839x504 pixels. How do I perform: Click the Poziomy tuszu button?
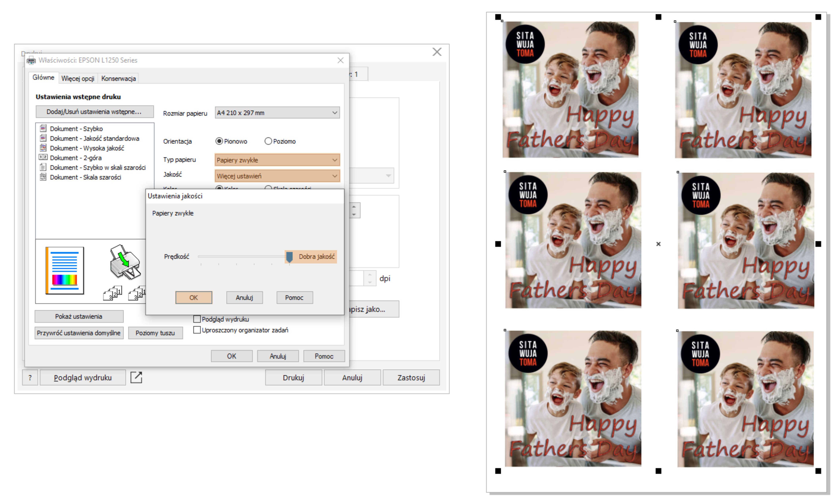pyautogui.click(x=155, y=333)
